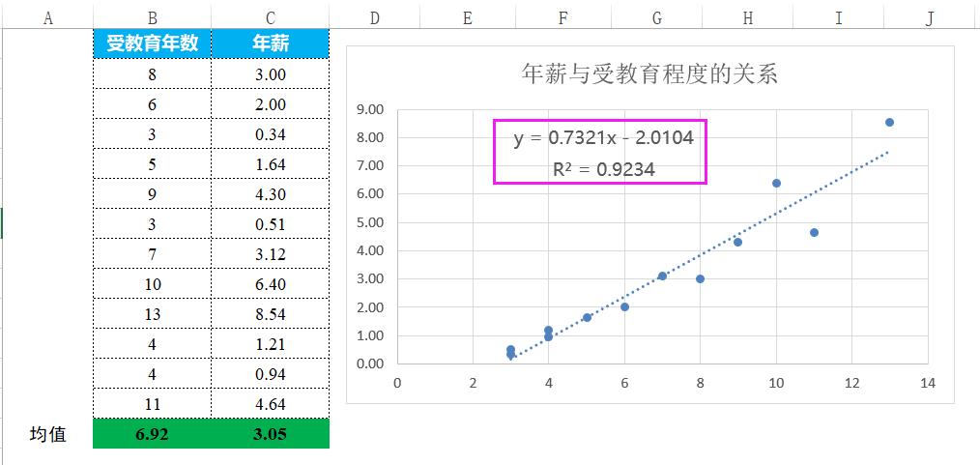
Task: Select cell with education years 13
Action: click(153, 315)
